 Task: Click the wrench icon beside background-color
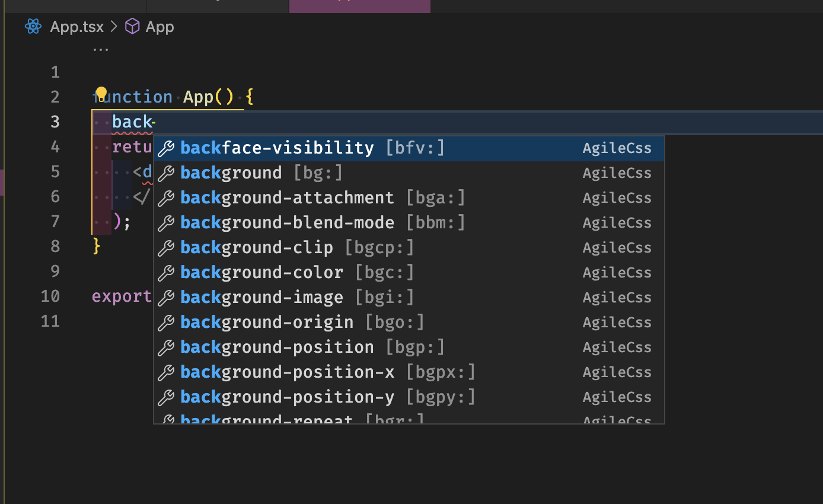pos(166,272)
